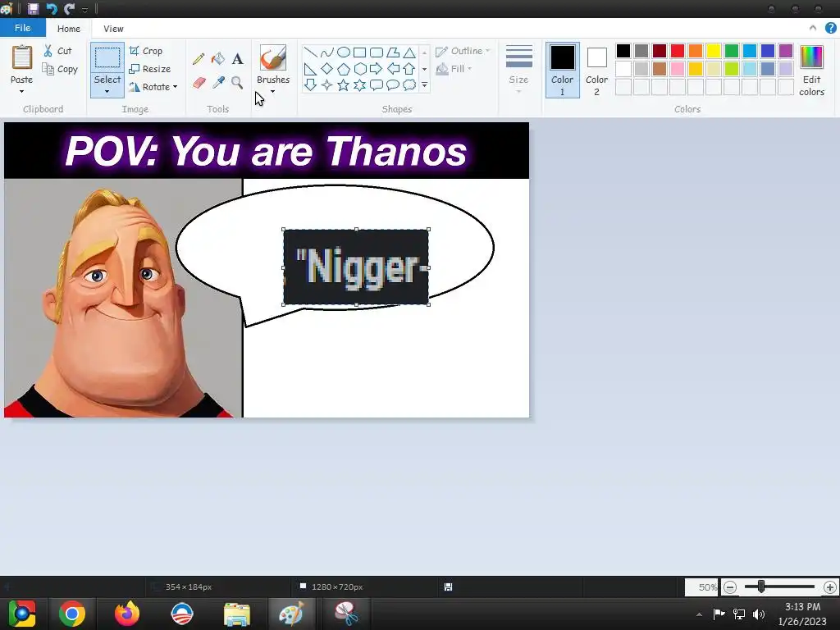Open the shape Outline dropdown
Viewport: 840px width, 630px height.
point(463,51)
